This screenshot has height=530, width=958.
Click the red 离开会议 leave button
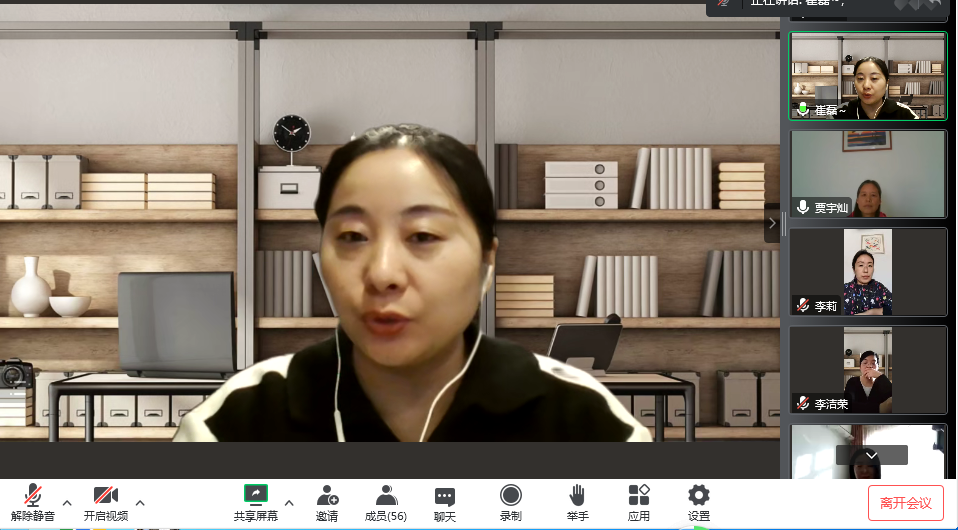click(905, 502)
